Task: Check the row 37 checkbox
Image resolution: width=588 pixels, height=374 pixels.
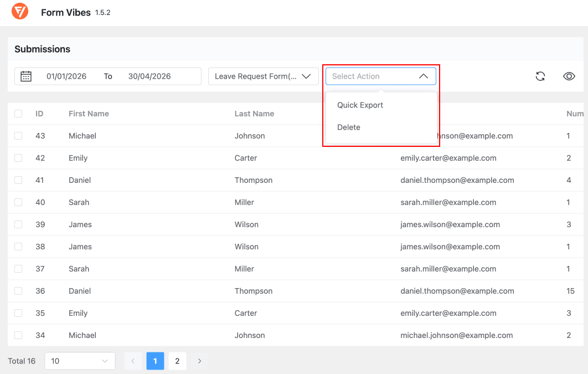Action: 18,269
